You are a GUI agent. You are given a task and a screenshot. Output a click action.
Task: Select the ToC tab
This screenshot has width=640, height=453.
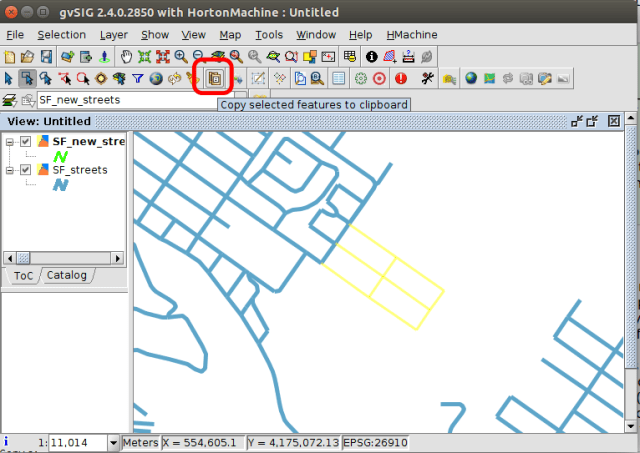coord(22,275)
